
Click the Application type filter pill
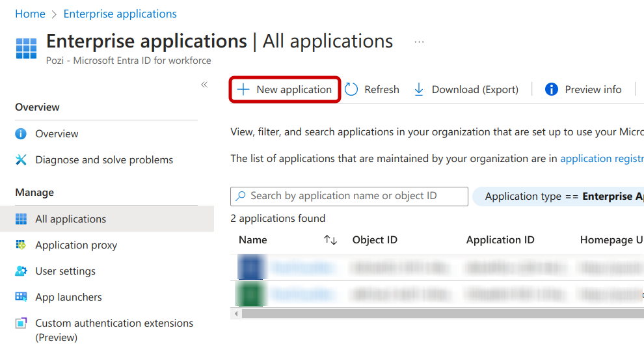558,196
